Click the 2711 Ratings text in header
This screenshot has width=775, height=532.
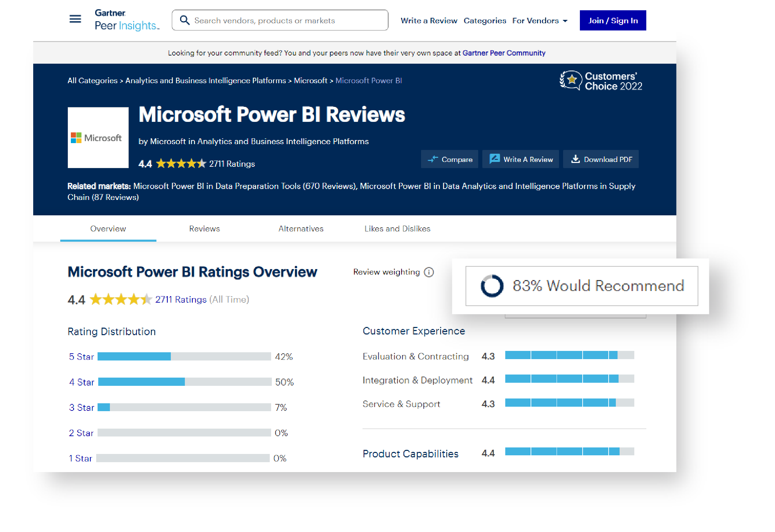tap(232, 164)
